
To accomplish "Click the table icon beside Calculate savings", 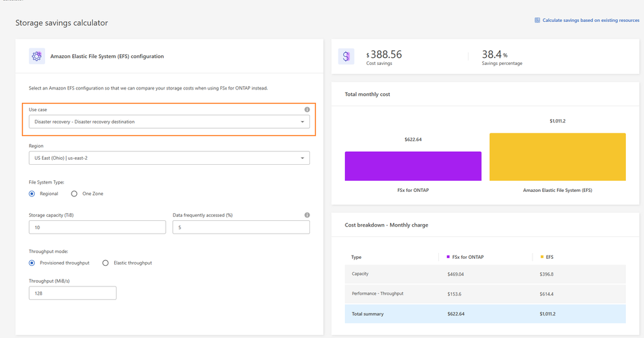I will click(537, 21).
